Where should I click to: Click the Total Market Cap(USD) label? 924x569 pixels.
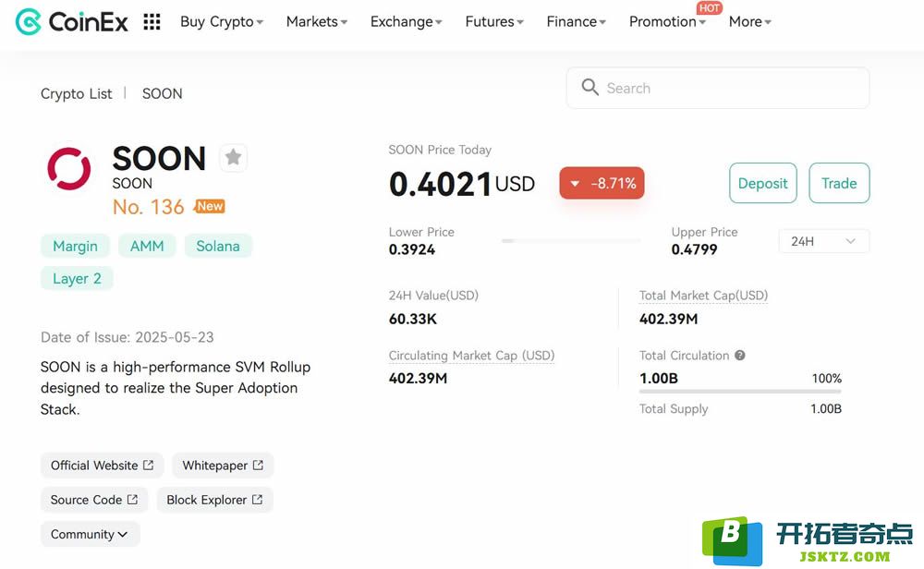tap(703, 296)
